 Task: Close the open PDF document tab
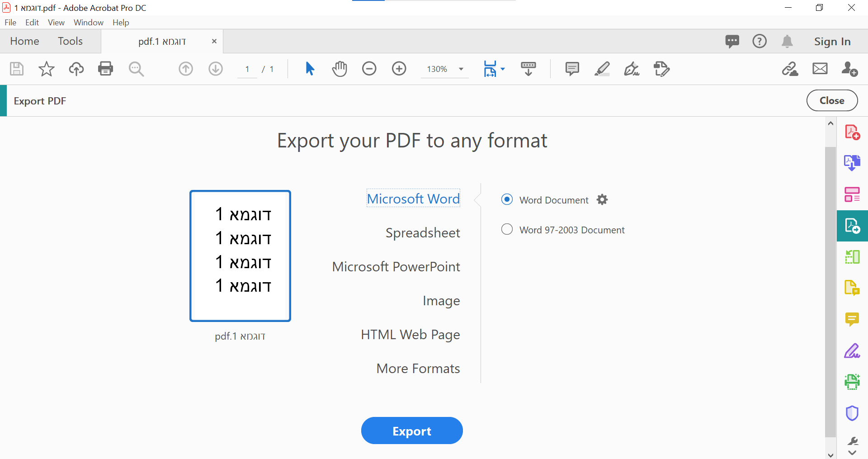click(214, 41)
